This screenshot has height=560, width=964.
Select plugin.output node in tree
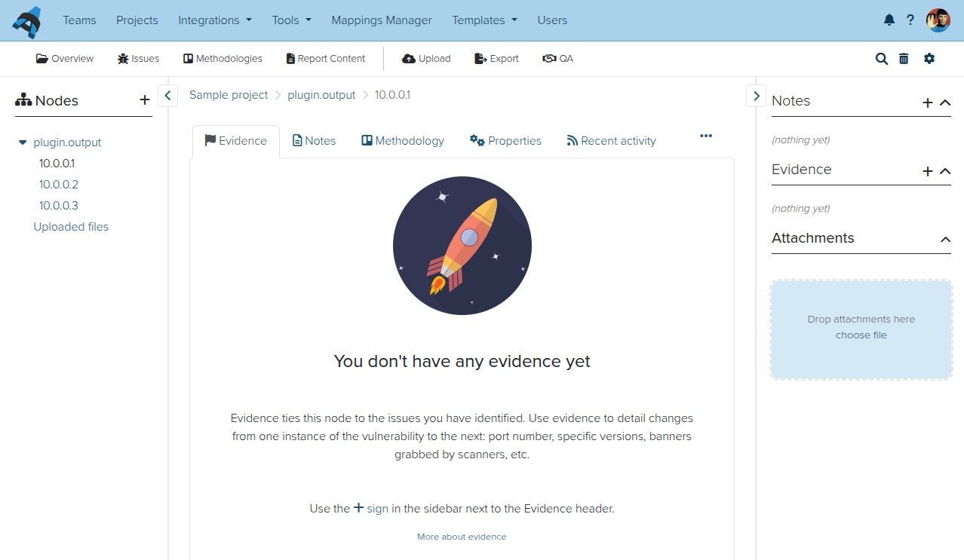[67, 142]
